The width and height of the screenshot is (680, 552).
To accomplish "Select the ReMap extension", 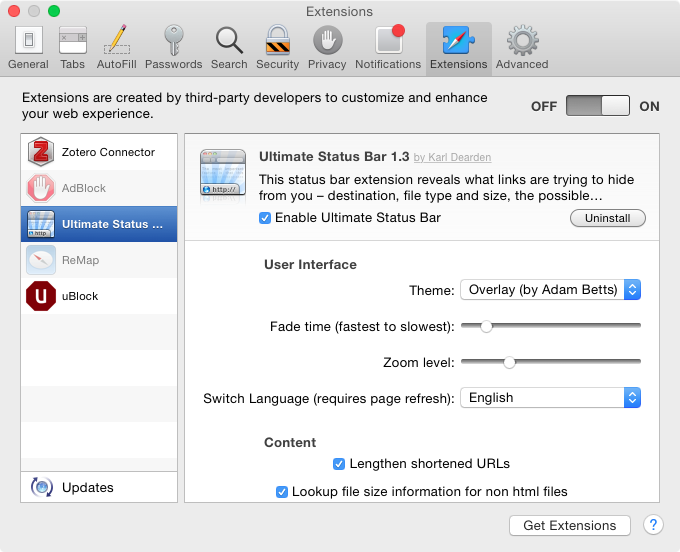I will tap(99, 260).
